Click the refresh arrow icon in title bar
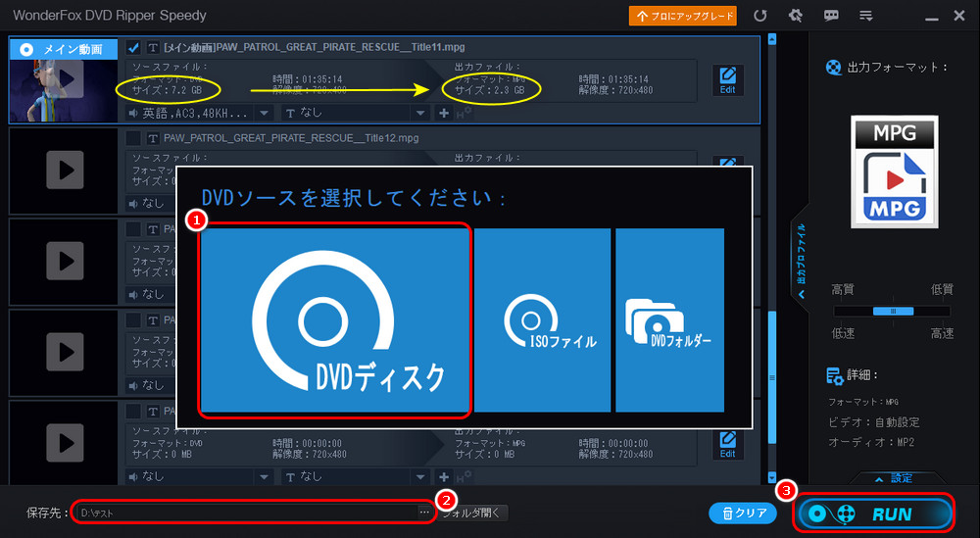This screenshot has height=538, width=980. (760, 16)
